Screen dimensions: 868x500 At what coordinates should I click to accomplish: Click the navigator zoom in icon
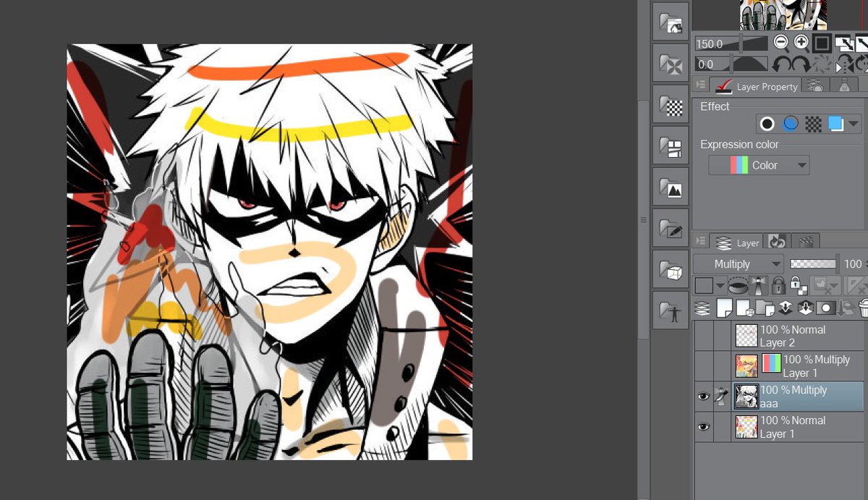(801, 43)
